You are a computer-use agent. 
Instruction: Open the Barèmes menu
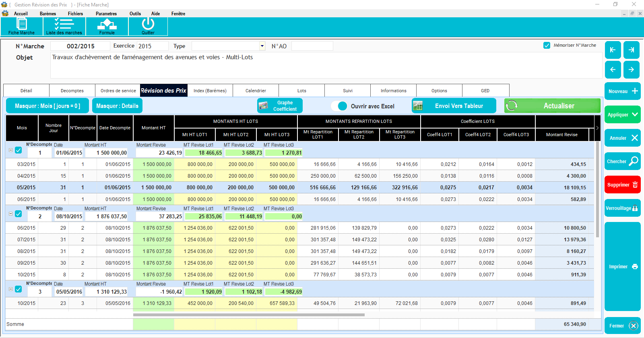48,14
